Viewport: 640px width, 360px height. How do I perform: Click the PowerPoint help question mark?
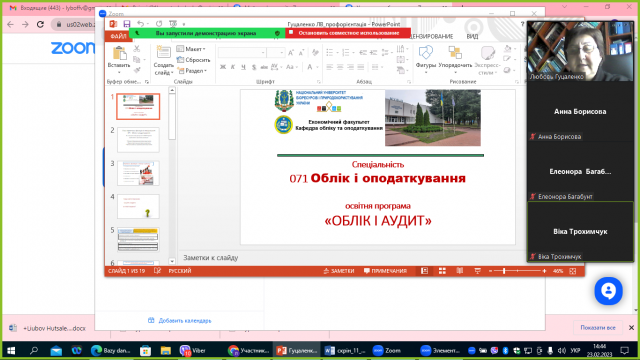click(x=522, y=24)
